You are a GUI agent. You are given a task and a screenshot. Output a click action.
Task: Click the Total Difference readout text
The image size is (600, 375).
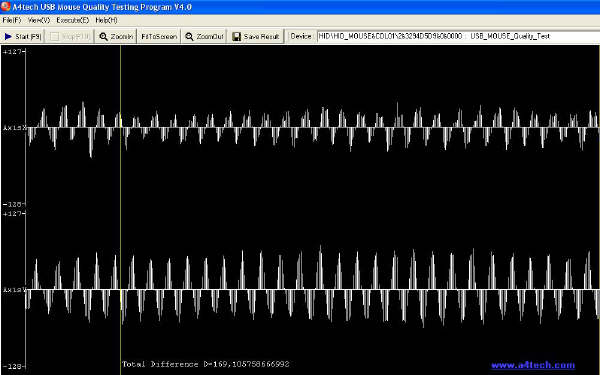(x=206, y=364)
